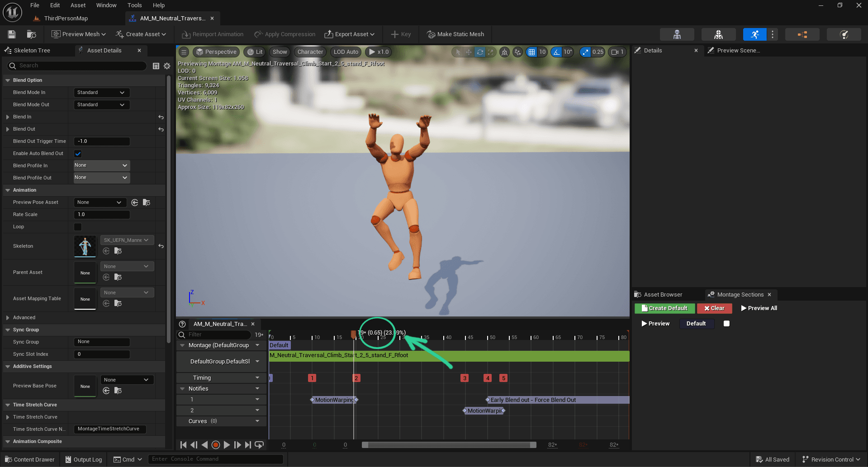Click the timeline horizontal range scrollbar
The image size is (868, 467).
(x=449, y=445)
